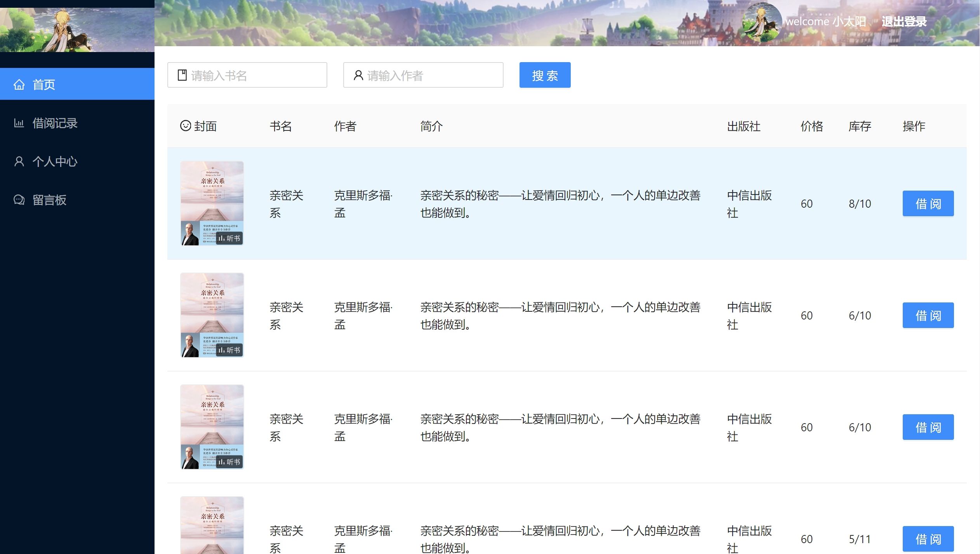Click the book icon in the book-name search field
This screenshot has height=554, width=980.
[182, 75]
